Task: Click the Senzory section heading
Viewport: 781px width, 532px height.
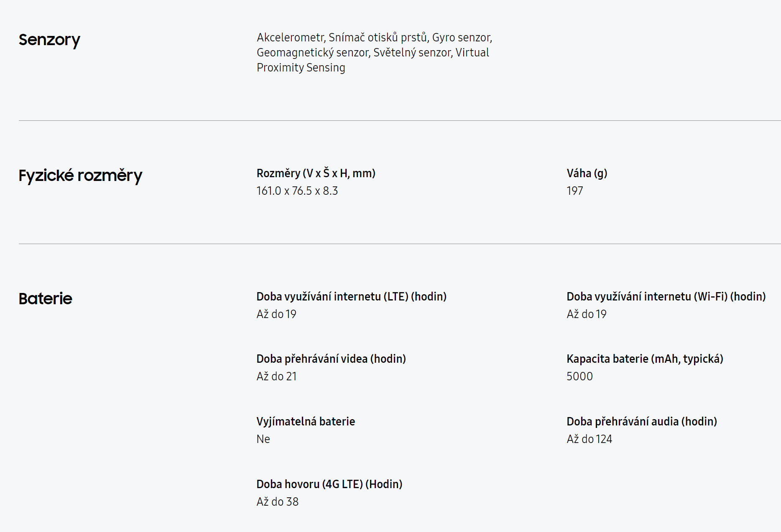Action: point(49,40)
